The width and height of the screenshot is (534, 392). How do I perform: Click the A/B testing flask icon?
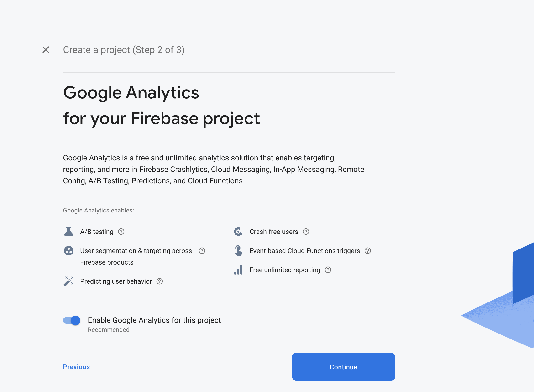(69, 232)
